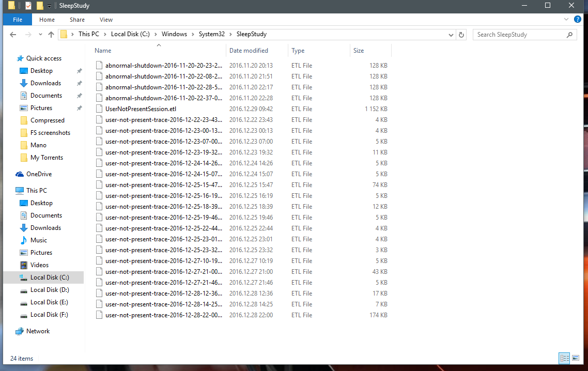Open the Help question mark icon

click(x=578, y=19)
